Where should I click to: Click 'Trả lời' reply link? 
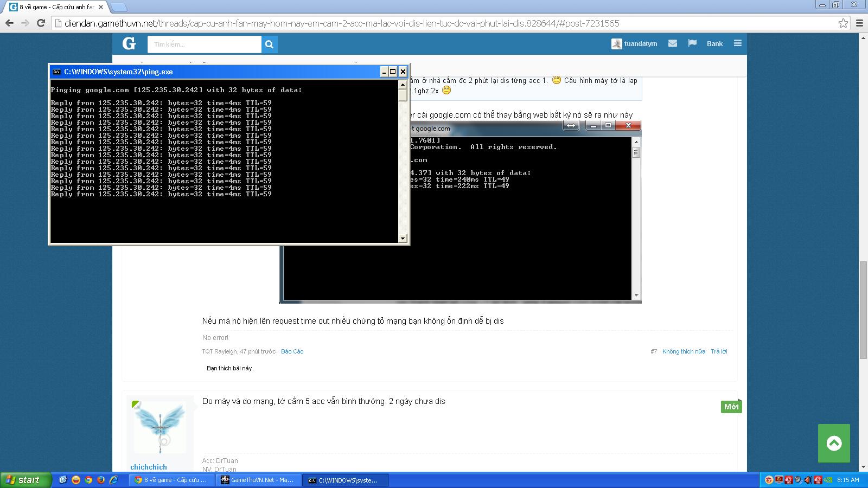719,351
